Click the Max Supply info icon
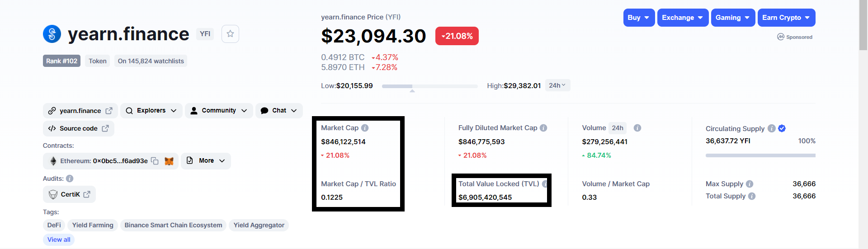Screen dimensions: 868x249 tap(750, 184)
